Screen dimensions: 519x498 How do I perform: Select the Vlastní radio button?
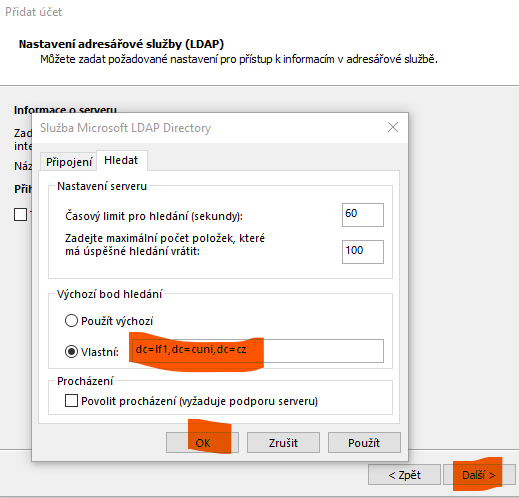(71, 351)
